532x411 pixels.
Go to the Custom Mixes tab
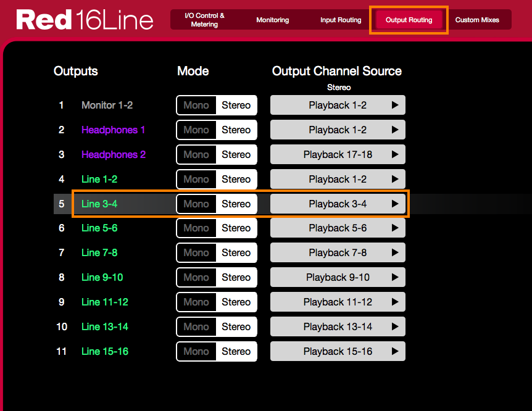point(477,20)
